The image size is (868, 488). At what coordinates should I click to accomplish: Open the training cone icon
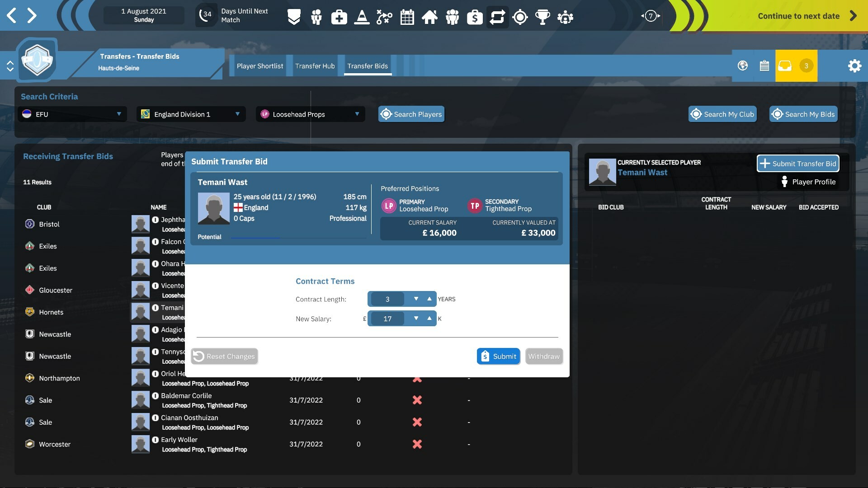[362, 17]
